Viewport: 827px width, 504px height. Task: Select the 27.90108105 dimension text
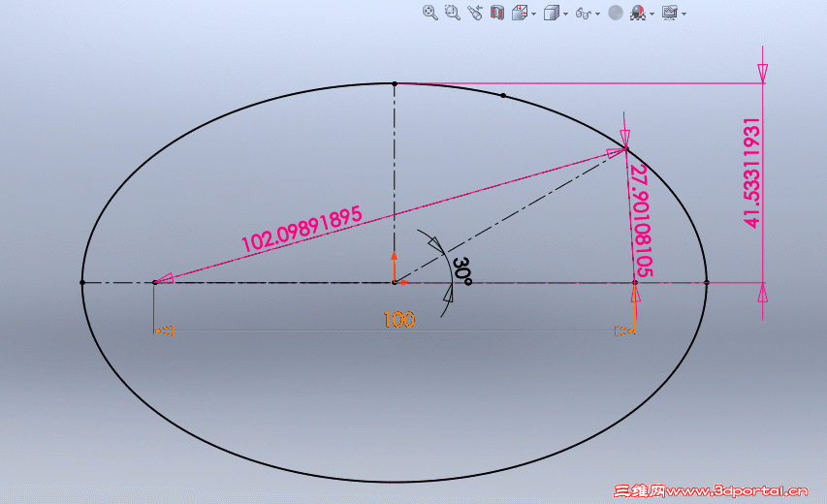(x=642, y=220)
